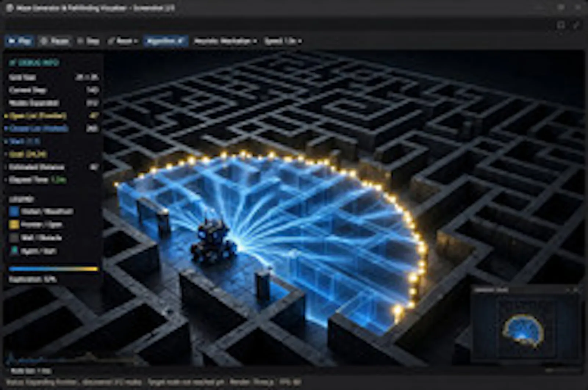Click the FPS readout in status bar
The image size is (588, 390).
pos(290,382)
